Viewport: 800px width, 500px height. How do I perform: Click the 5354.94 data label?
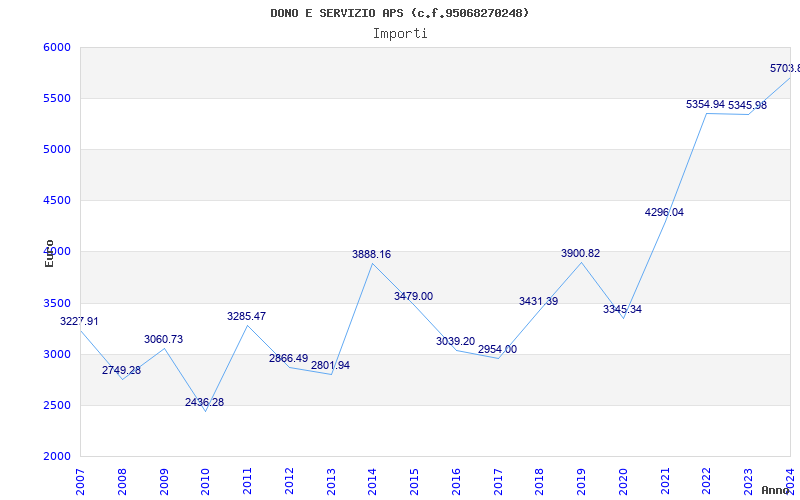tap(706, 104)
